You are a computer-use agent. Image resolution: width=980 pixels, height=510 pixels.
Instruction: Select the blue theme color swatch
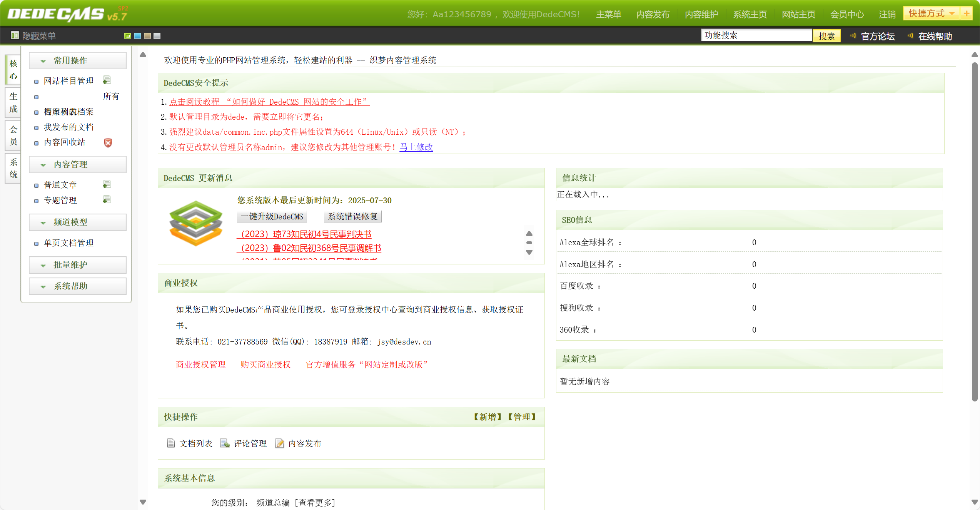click(137, 36)
